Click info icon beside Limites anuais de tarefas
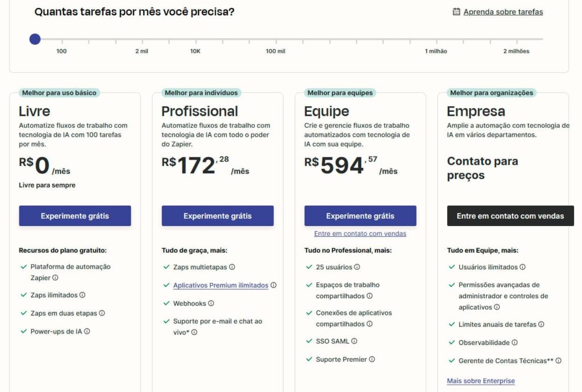Screen dimensions: 582x392 [x=541, y=324]
